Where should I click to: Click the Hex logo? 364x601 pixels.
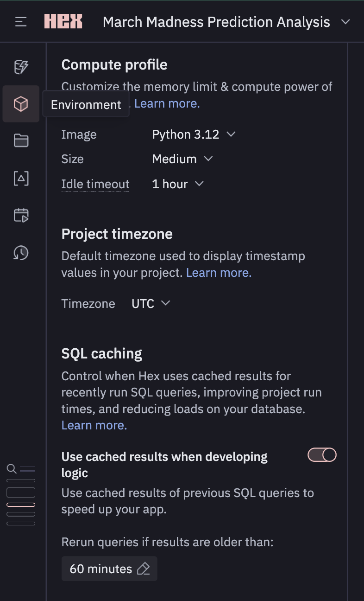[x=63, y=22]
